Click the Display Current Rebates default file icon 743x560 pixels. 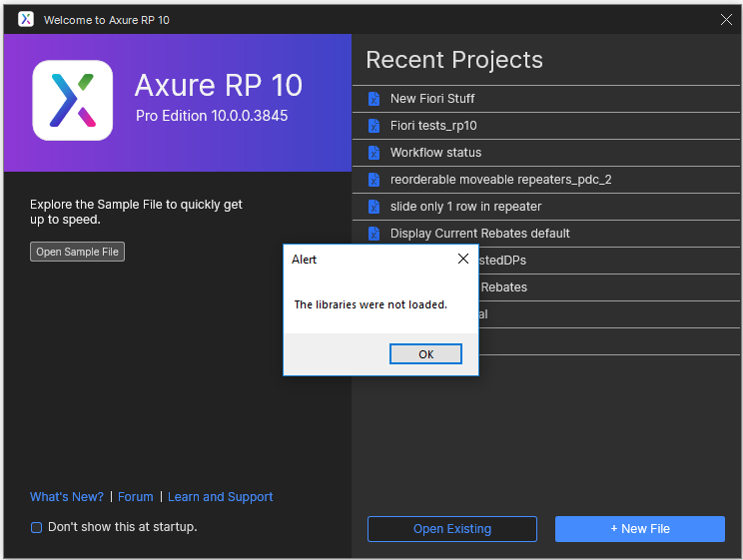[373, 234]
